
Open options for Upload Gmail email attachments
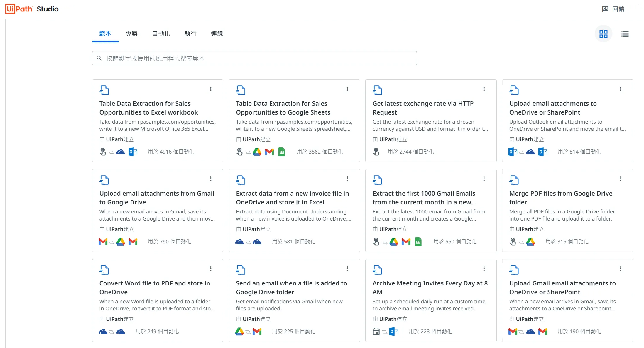coord(621,269)
